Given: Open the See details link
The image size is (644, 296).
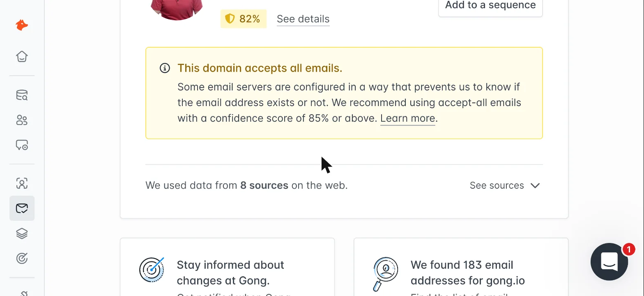Looking at the screenshot, I should pyautogui.click(x=303, y=19).
